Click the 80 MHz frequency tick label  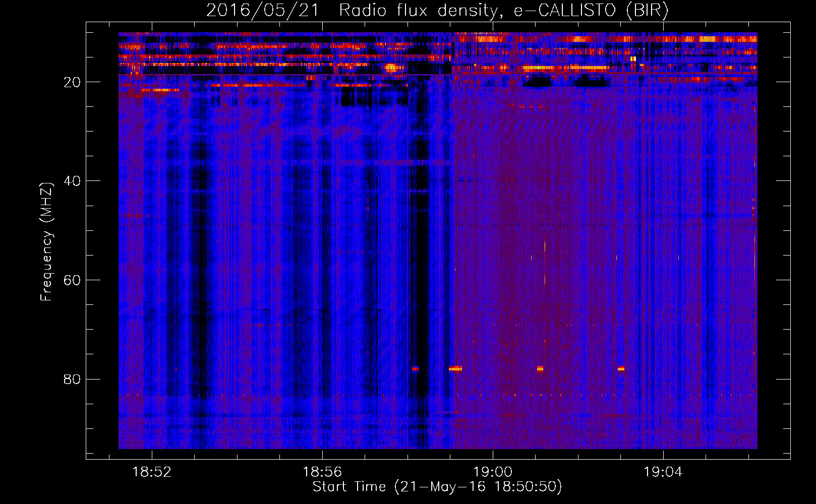click(x=72, y=379)
